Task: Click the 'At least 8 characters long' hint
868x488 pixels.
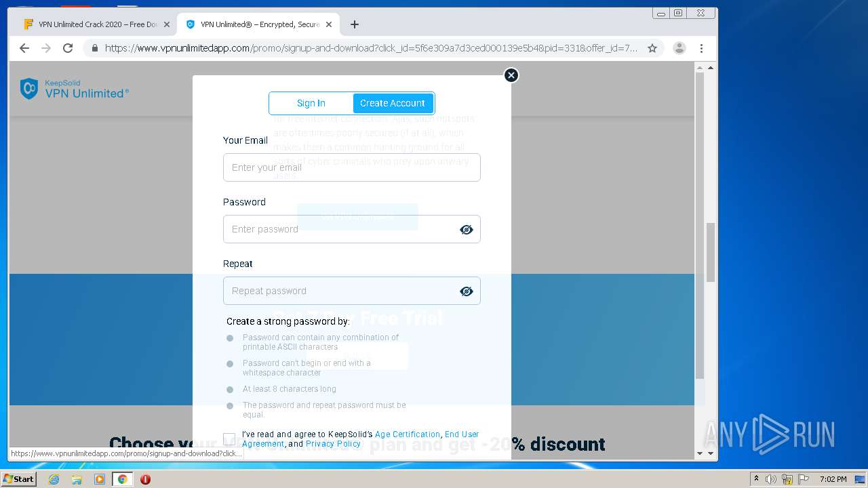Action: coord(290,389)
